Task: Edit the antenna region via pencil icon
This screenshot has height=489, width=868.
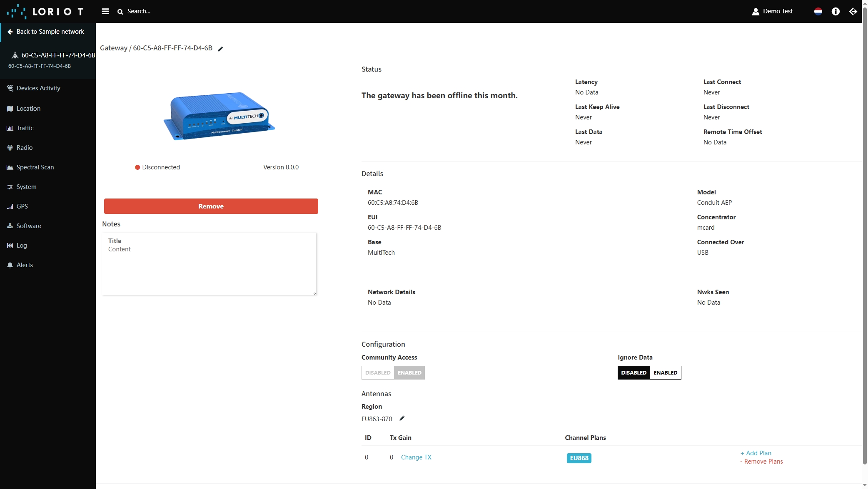Action: [x=402, y=418]
